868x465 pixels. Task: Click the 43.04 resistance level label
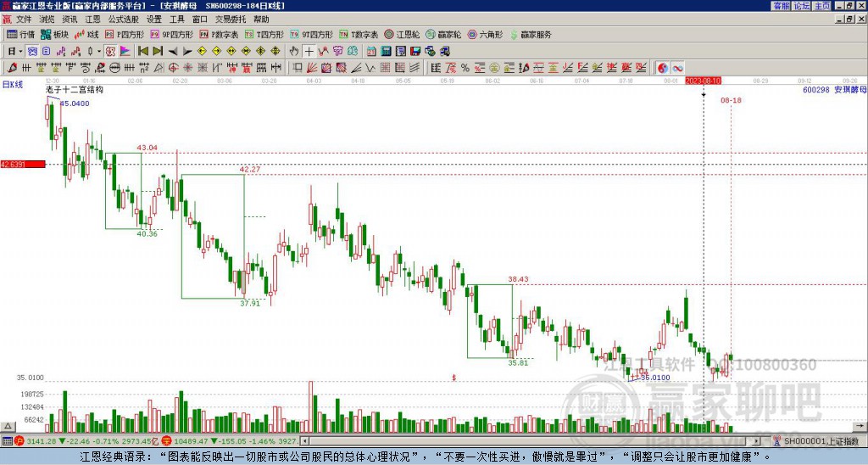pos(147,148)
